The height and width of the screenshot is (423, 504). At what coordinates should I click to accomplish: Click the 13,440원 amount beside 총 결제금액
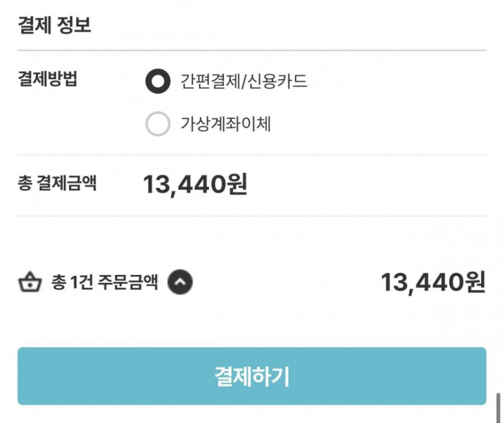[x=195, y=185]
